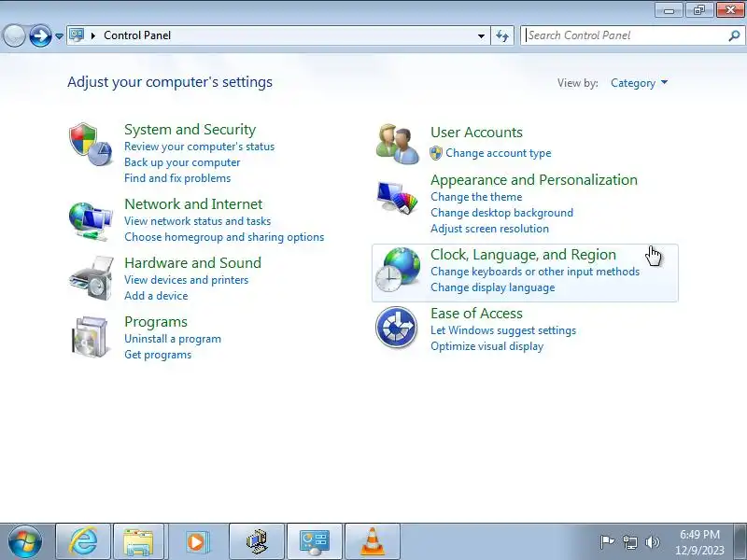Screen dimensions: 747x560
Task: Click Adjust screen resolution
Action: pos(489,229)
